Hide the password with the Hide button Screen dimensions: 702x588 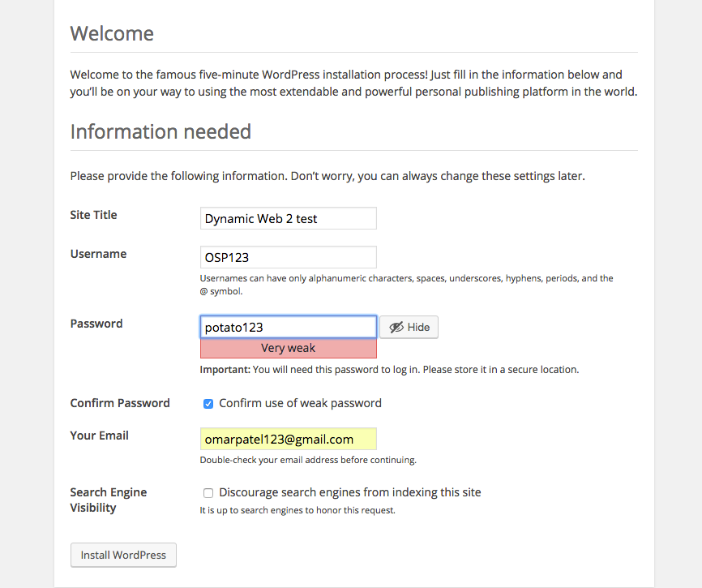(x=409, y=327)
